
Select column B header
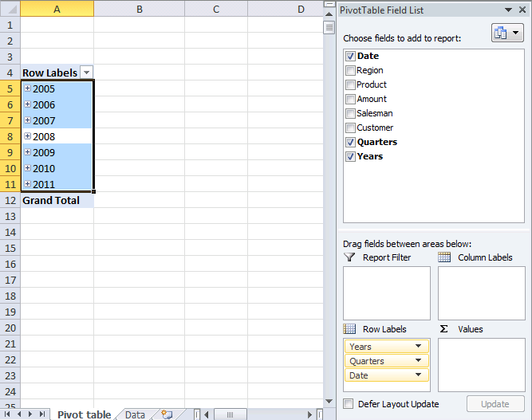pos(139,9)
